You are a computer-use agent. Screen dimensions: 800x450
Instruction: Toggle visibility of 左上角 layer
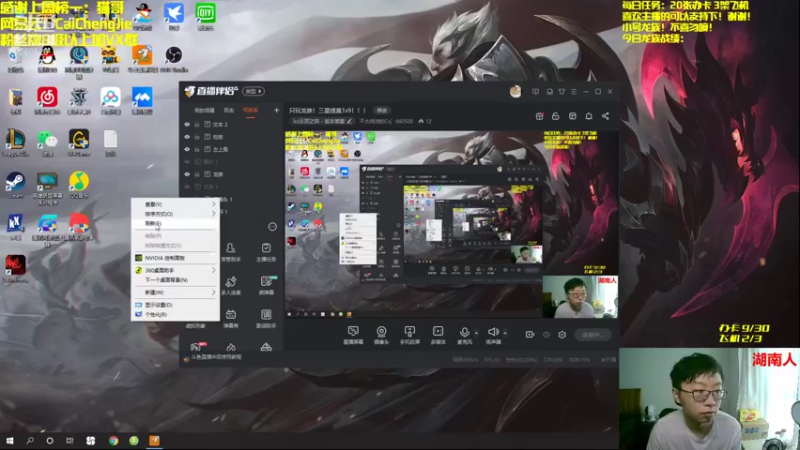187,149
